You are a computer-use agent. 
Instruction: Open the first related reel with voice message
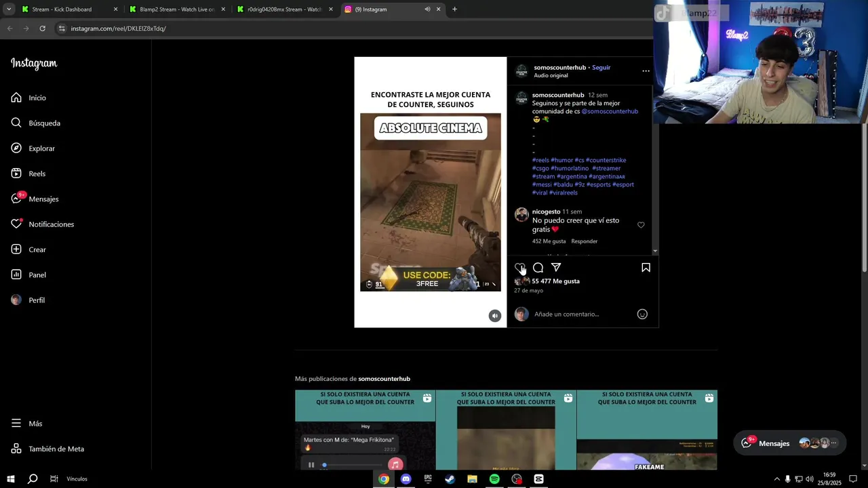[365, 430]
